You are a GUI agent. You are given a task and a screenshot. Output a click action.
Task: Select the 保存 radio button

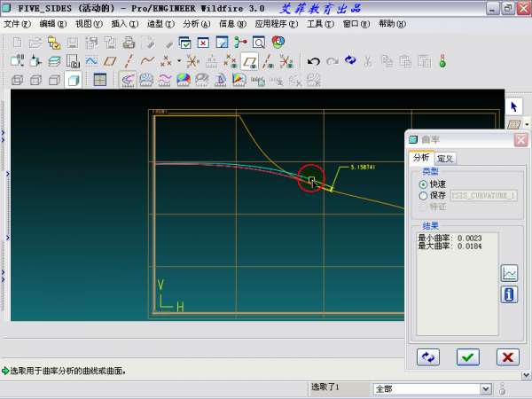[x=423, y=196]
